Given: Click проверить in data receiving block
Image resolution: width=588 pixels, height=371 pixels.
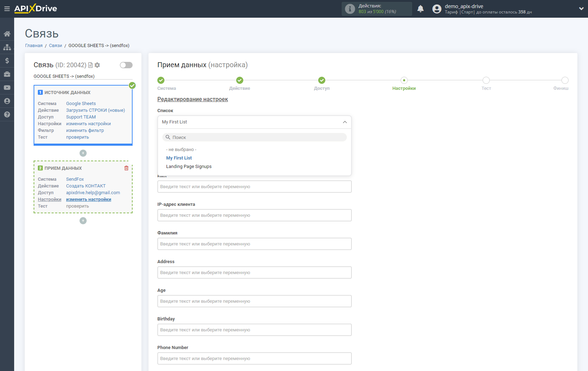Looking at the screenshot, I should (x=77, y=206).
